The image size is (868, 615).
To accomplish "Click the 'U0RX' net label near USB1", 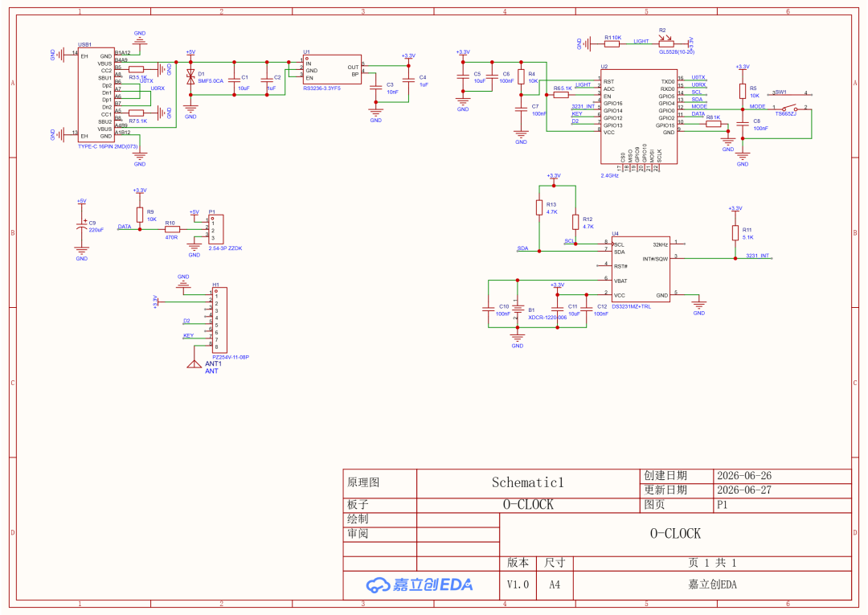I will point(158,88).
